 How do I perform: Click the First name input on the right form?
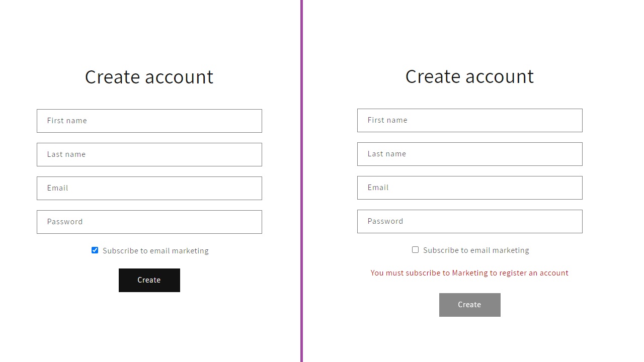[469, 120]
